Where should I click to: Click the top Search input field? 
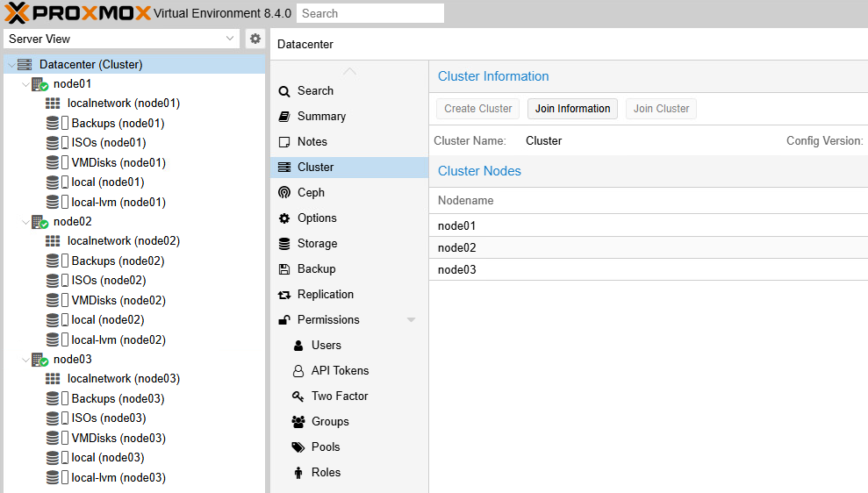pos(369,13)
